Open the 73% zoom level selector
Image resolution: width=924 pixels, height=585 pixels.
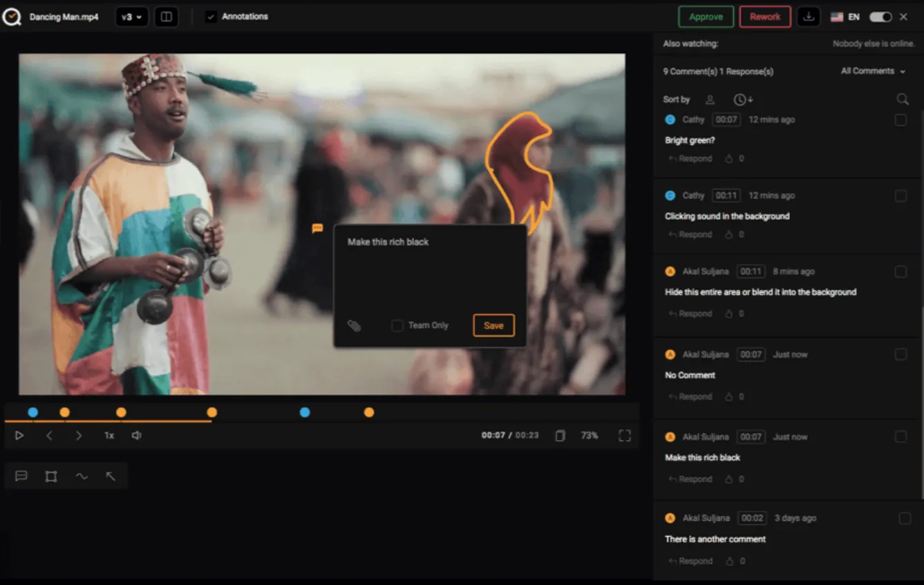click(590, 436)
